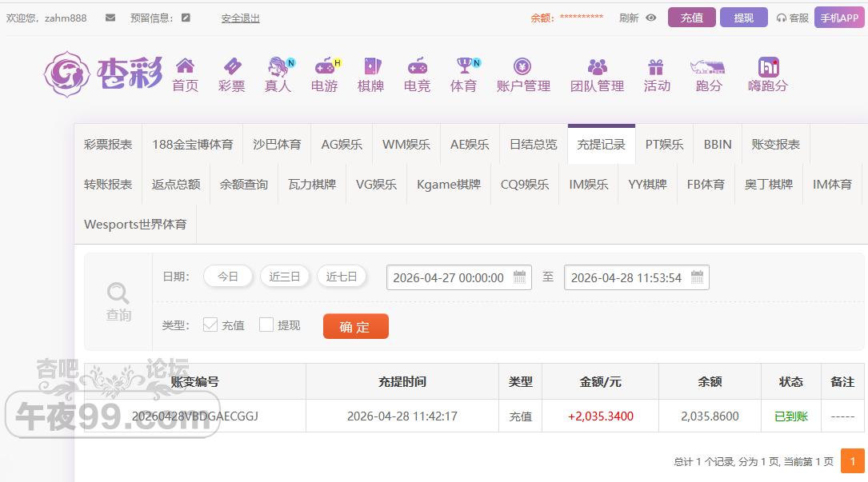Click the 杏彩 logo
Image resolution: width=868 pixels, height=482 pixels.
[103, 74]
